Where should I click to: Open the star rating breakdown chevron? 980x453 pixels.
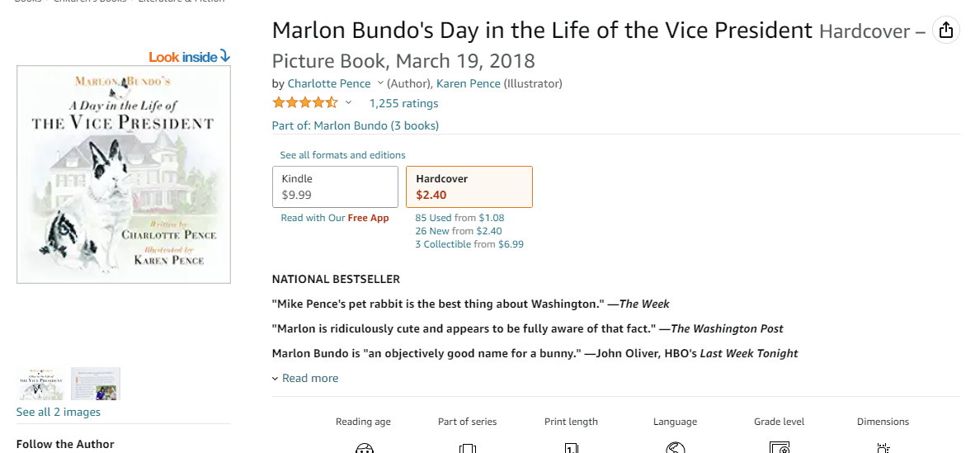[x=348, y=103]
